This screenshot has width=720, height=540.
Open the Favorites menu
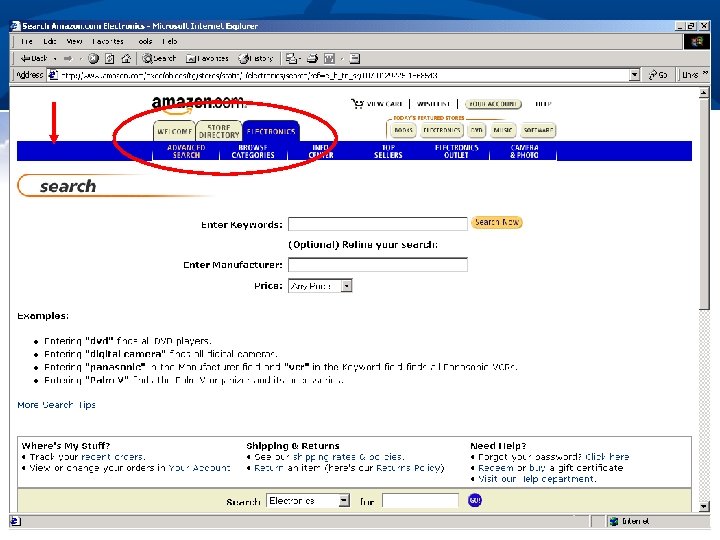108,41
